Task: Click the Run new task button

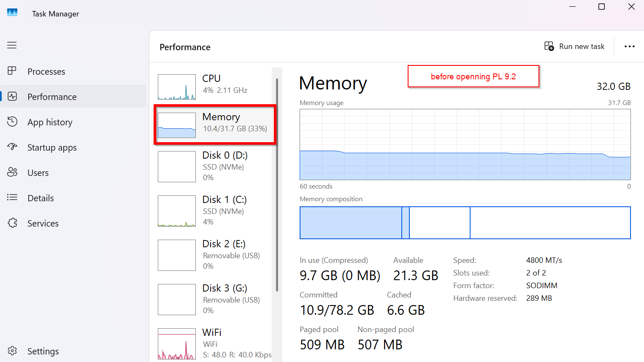Action: coord(574,46)
